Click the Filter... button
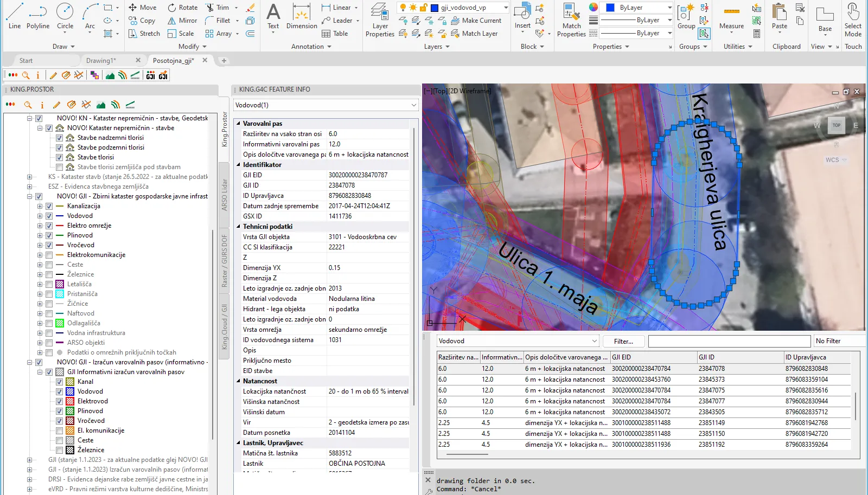Image resolution: width=868 pixels, height=495 pixels. pyautogui.click(x=623, y=341)
